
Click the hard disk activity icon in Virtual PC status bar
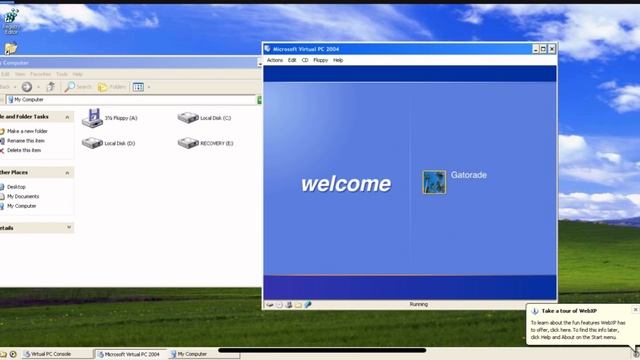(x=269, y=305)
